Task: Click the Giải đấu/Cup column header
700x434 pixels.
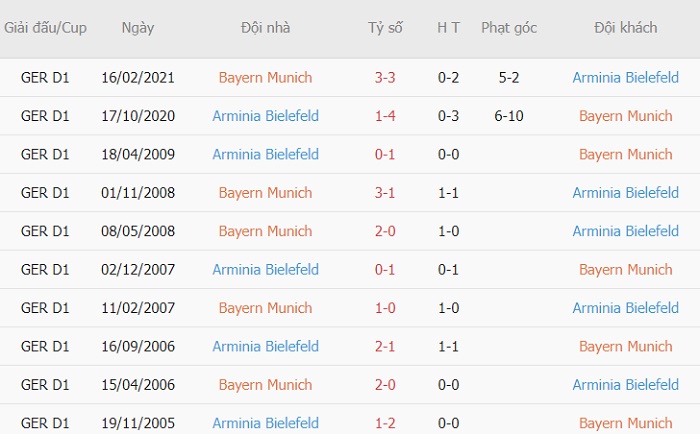Action: pos(45,28)
